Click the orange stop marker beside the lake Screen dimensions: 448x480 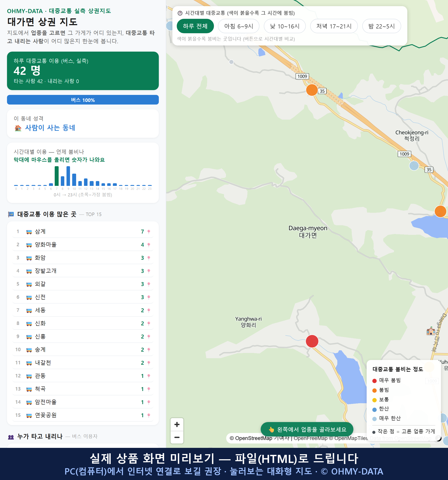440,211
